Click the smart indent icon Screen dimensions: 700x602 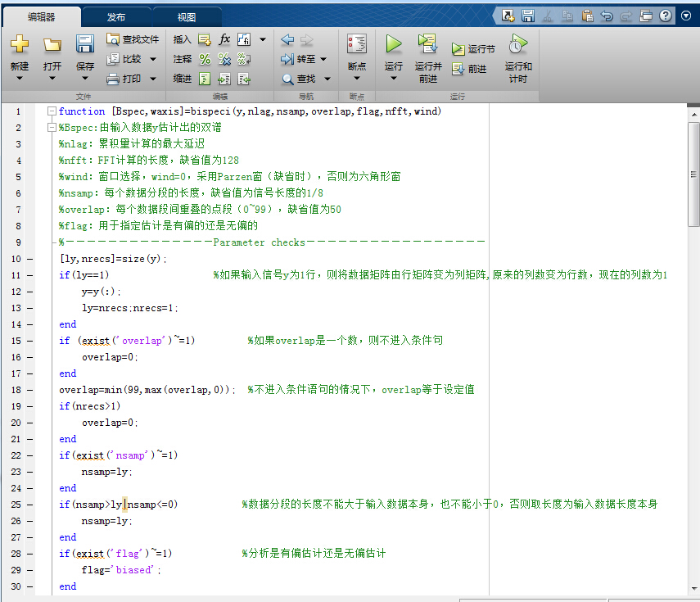205,79
